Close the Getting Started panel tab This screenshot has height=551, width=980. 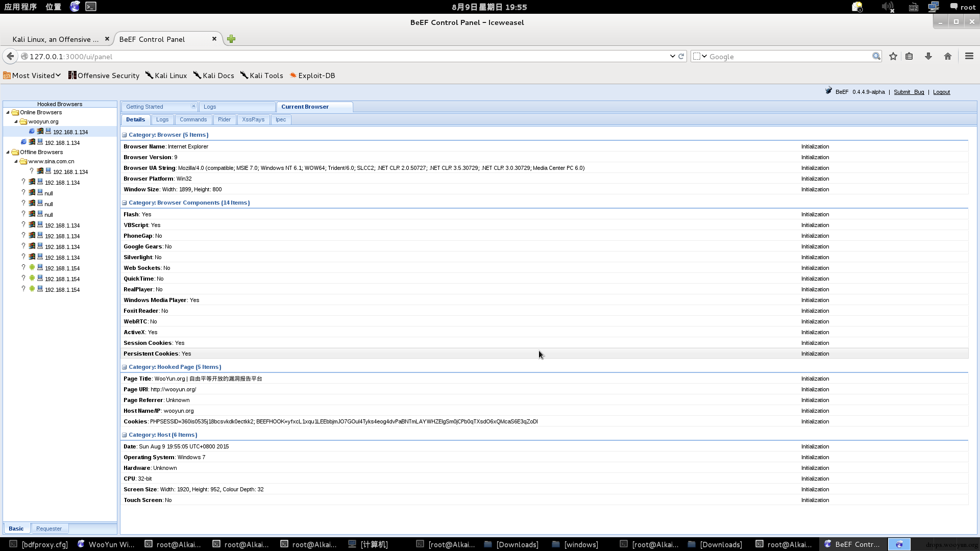tap(193, 106)
